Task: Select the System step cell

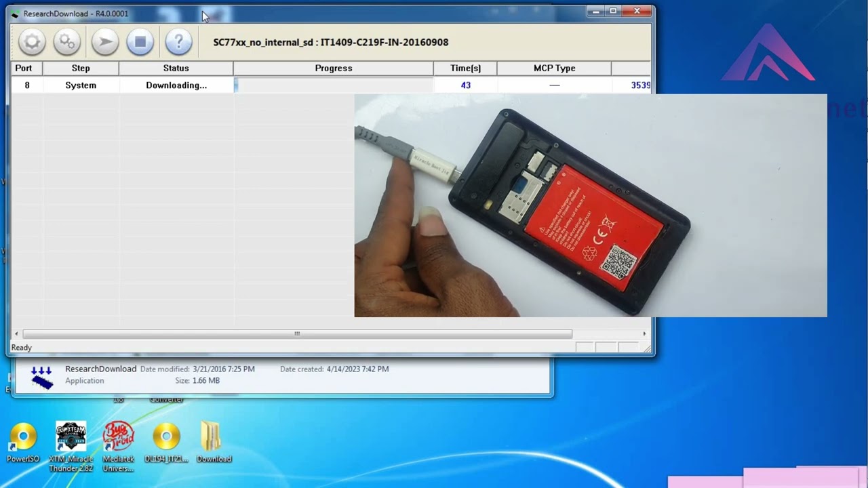Action: click(81, 85)
